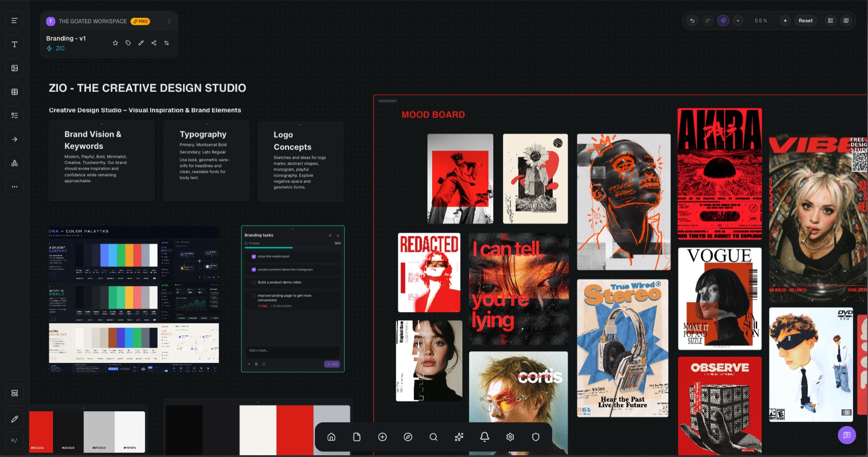This screenshot has height=457, width=868.
Task: Select white #F5F5F5 color swatch
Action: [x=130, y=431]
